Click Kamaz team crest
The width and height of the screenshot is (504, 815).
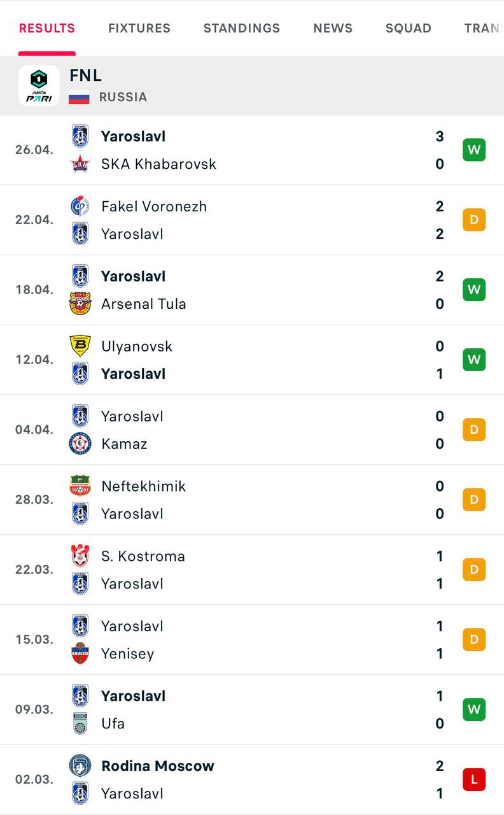point(80,444)
